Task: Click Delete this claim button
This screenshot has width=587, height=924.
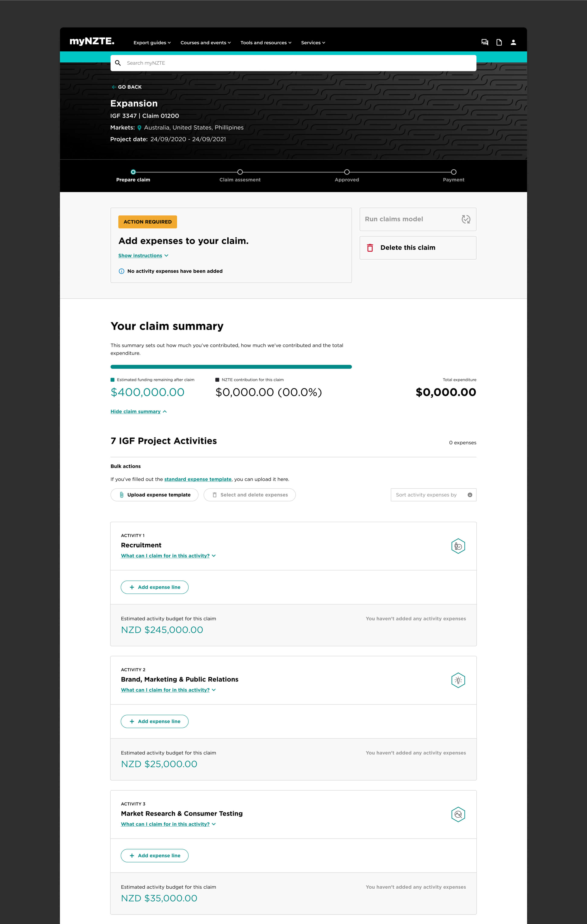Action: point(418,248)
